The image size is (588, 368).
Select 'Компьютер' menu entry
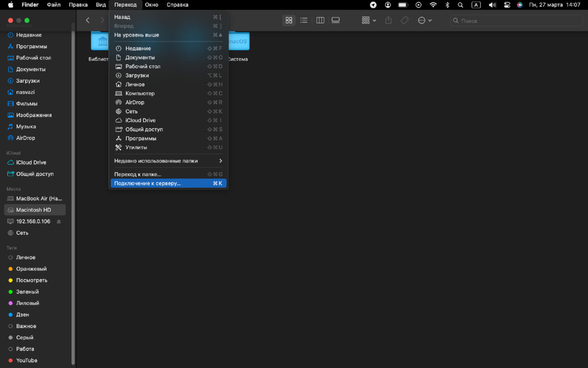coord(168,93)
